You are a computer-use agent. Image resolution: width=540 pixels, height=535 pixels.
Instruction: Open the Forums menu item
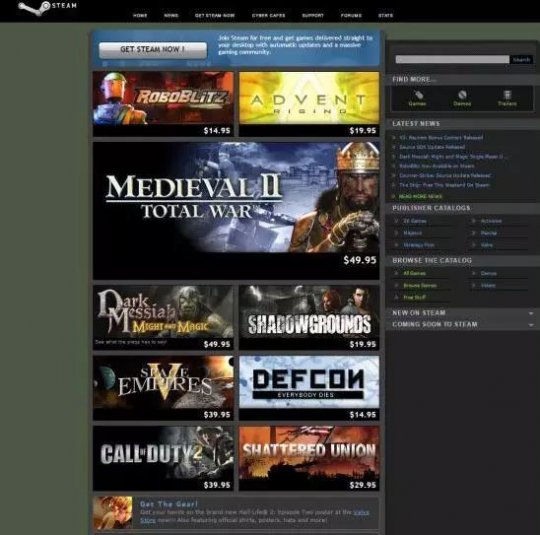pyautogui.click(x=351, y=16)
